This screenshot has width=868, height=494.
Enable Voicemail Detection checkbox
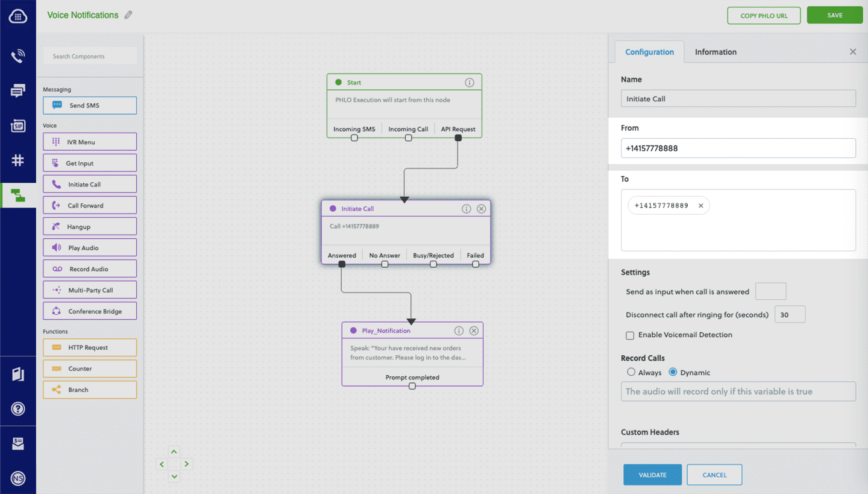point(630,335)
